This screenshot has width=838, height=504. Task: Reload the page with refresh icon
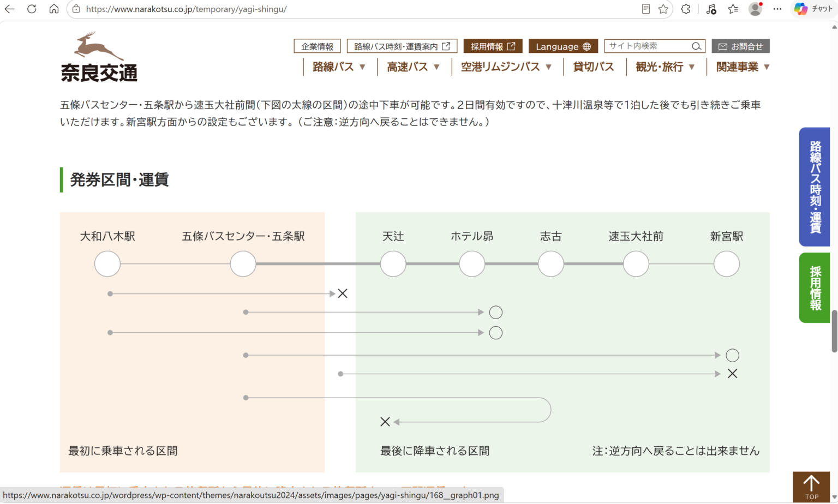tap(32, 9)
